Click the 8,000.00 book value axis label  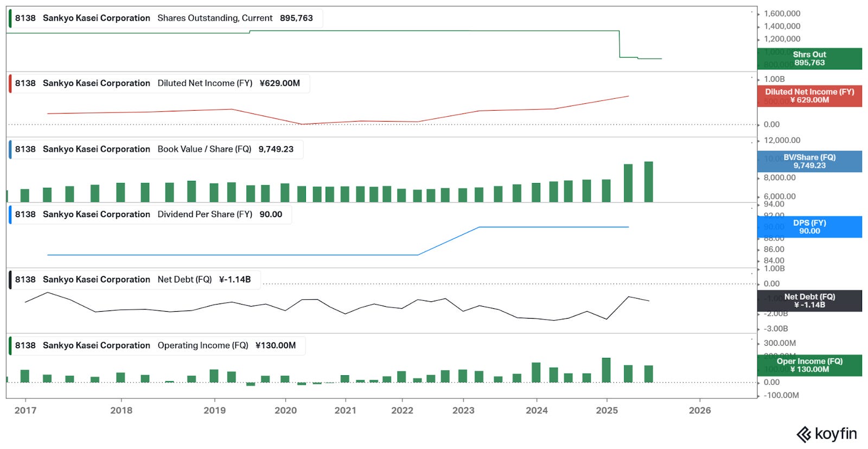tap(780, 178)
